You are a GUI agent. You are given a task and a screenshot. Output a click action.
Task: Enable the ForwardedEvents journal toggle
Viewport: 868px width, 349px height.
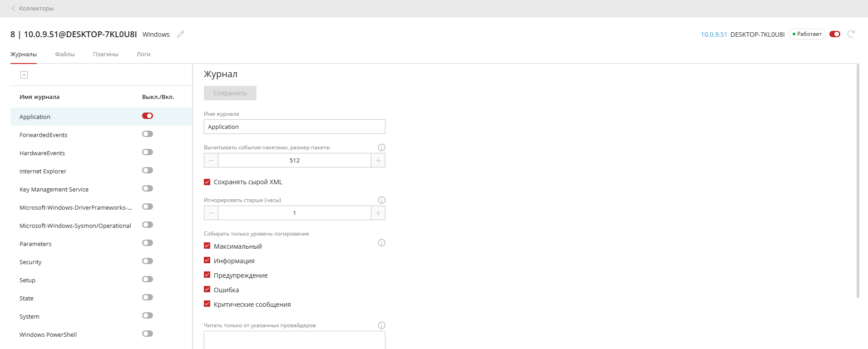(x=148, y=134)
